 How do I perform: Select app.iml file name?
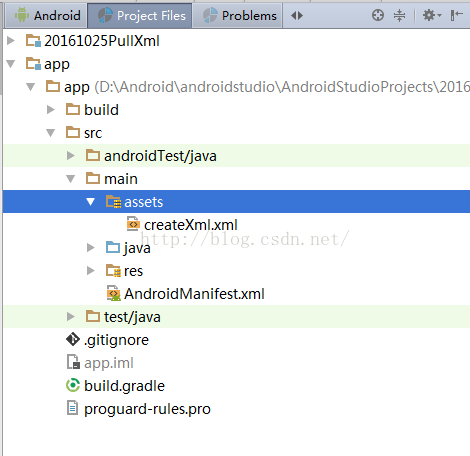pyautogui.click(x=109, y=364)
